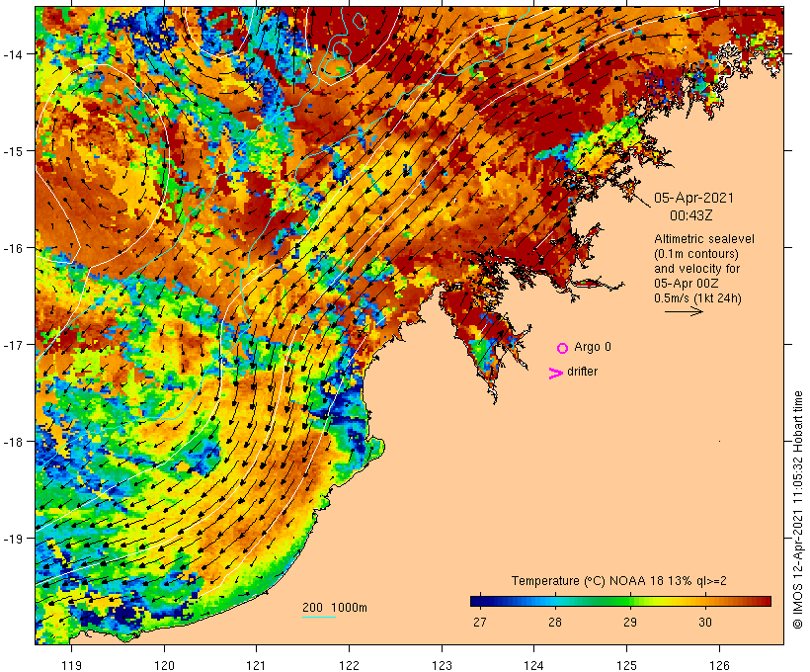
Task: Click the magenta drifter arrow symbol
Action: pos(556,374)
